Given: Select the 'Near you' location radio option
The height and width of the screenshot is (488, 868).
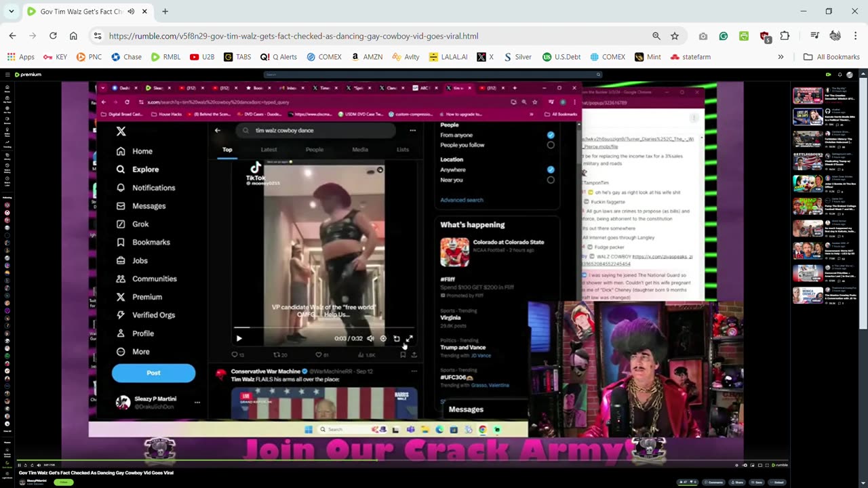Looking at the screenshot, I should click(551, 180).
